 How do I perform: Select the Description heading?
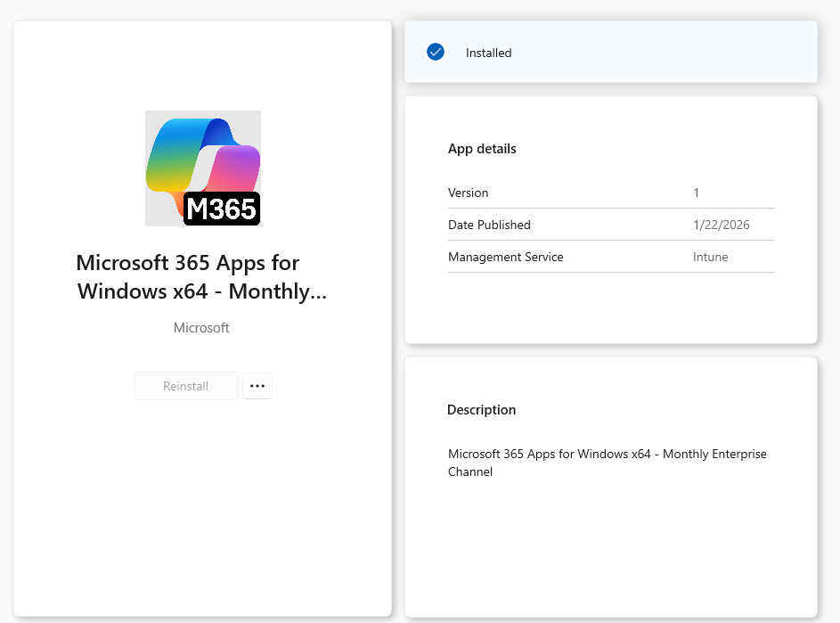(x=481, y=410)
